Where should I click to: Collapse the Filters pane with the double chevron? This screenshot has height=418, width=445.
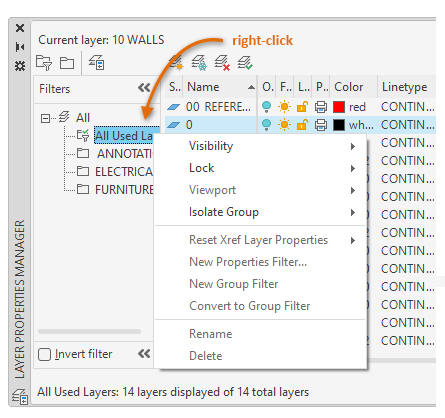(144, 88)
